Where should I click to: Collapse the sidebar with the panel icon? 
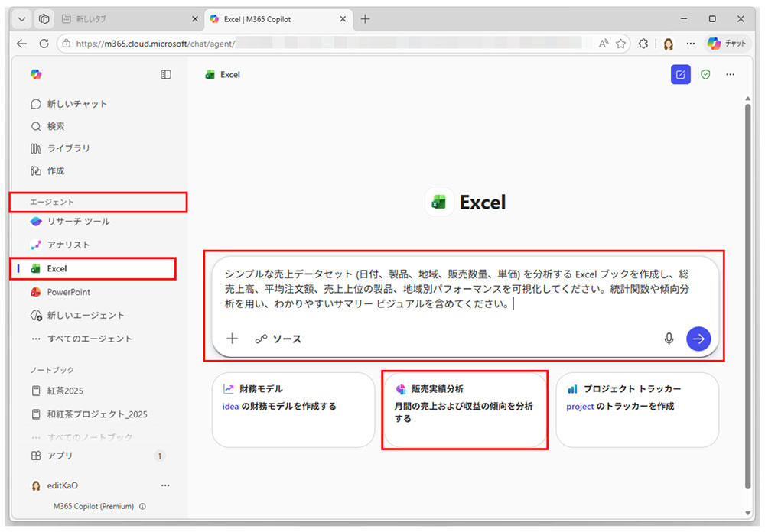(x=166, y=74)
